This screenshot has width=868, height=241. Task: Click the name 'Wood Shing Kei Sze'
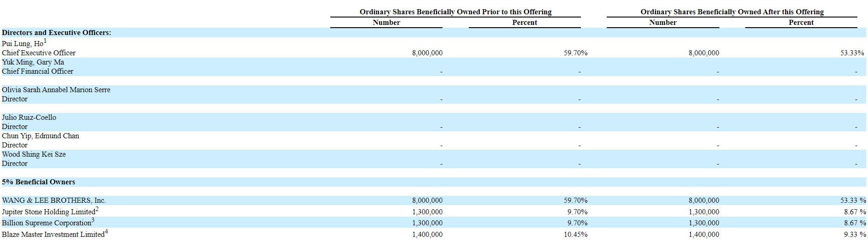tap(34, 154)
